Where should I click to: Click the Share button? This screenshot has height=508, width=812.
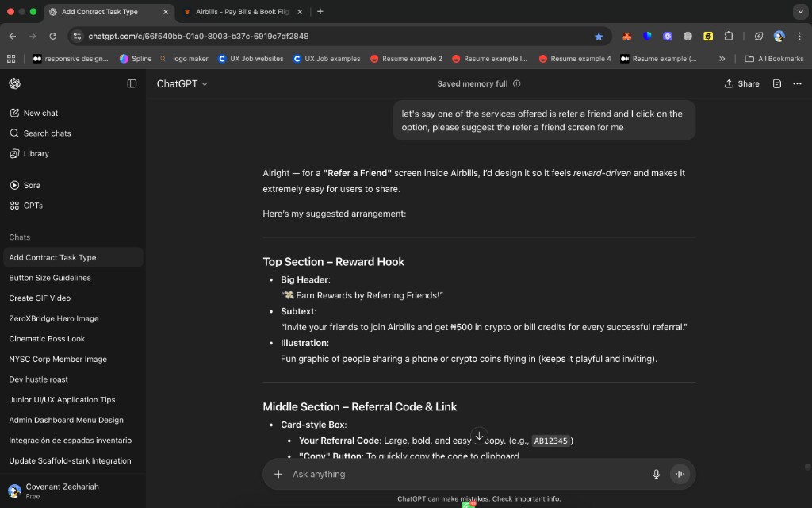pos(741,83)
